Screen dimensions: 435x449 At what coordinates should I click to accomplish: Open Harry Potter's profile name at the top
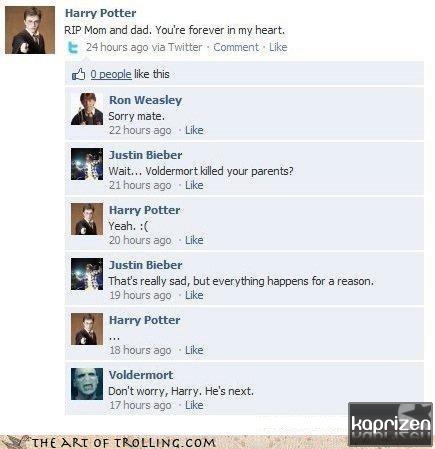[100, 13]
